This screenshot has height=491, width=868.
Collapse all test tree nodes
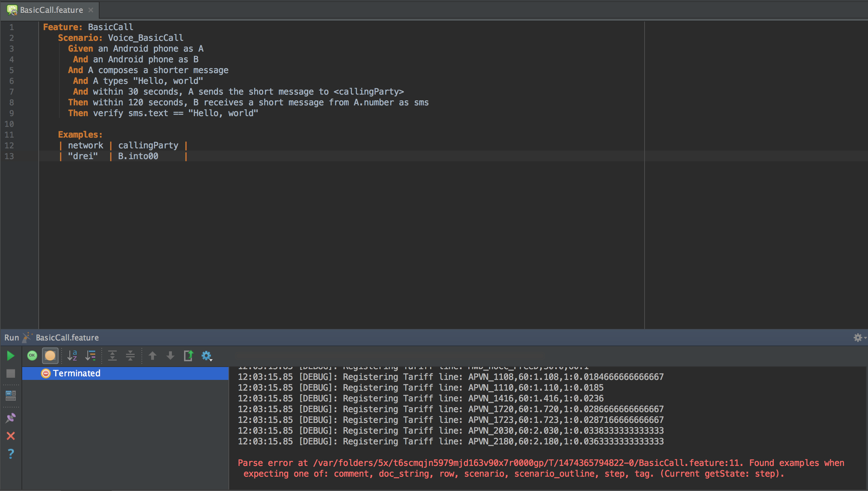[x=130, y=356]
